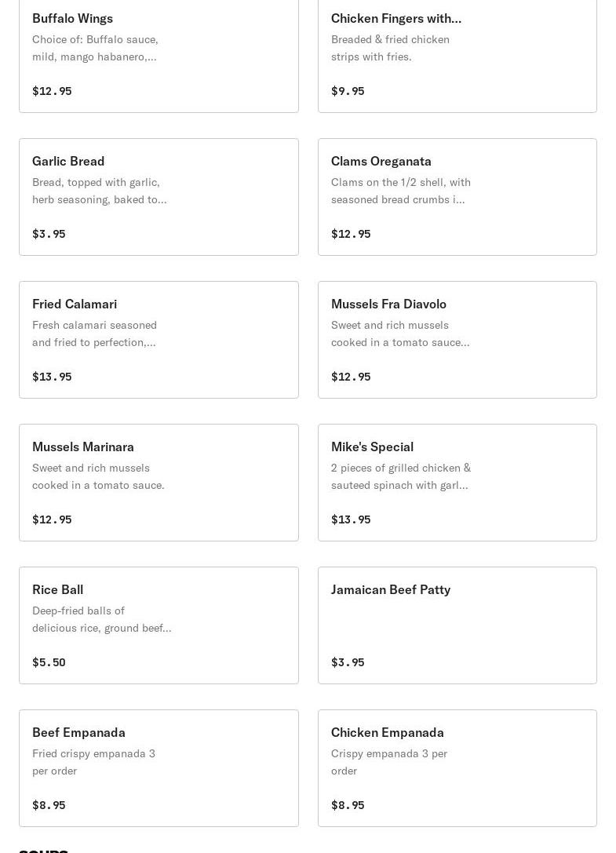Click the $5.50 Rice Ball price
Screen dimensions: 616x853
pyautogui.click(x=49, y=662)
